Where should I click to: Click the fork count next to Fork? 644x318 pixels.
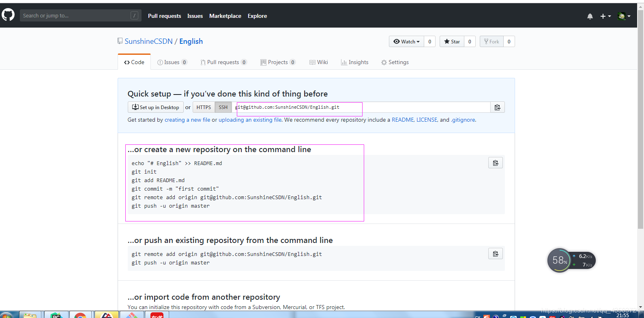[509, 41]
